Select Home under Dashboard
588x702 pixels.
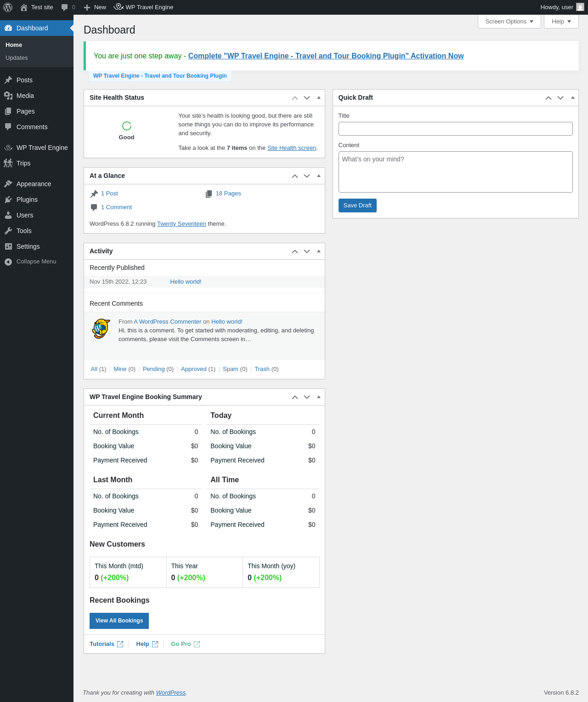point(14,45)
